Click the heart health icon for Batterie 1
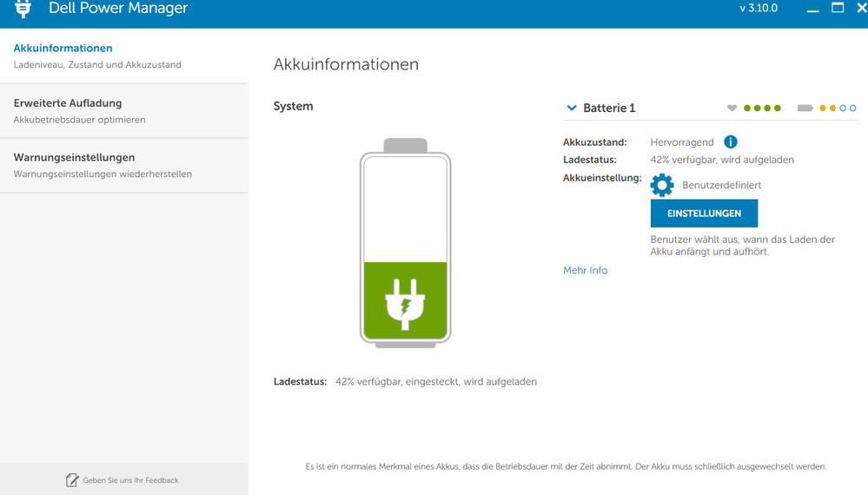 tap(732, 108)
